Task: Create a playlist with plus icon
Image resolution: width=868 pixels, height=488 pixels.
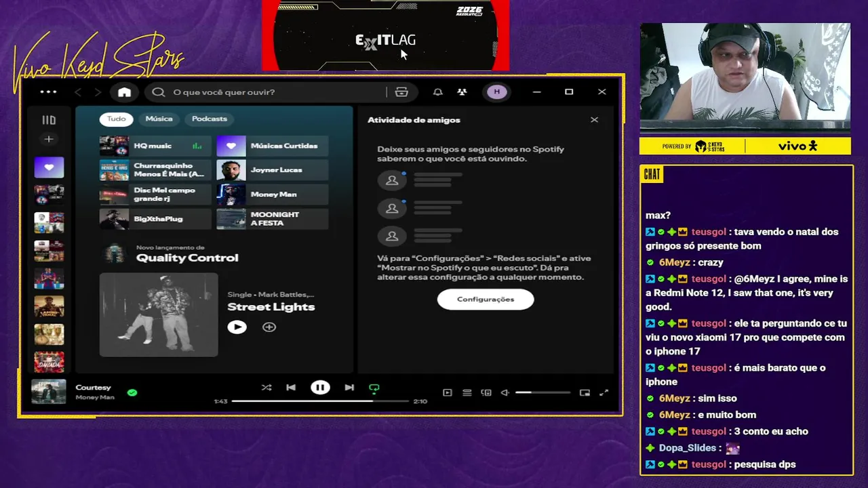Action: [48, 139]
